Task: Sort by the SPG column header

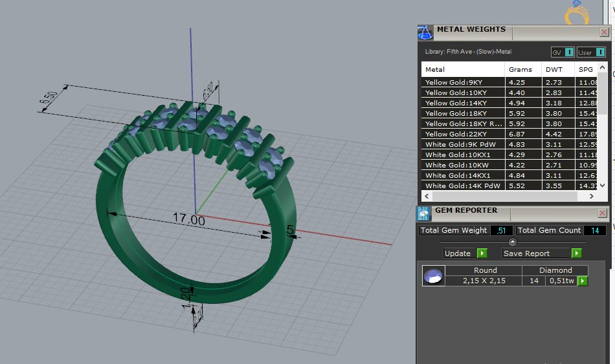Action: click(586, 69)
